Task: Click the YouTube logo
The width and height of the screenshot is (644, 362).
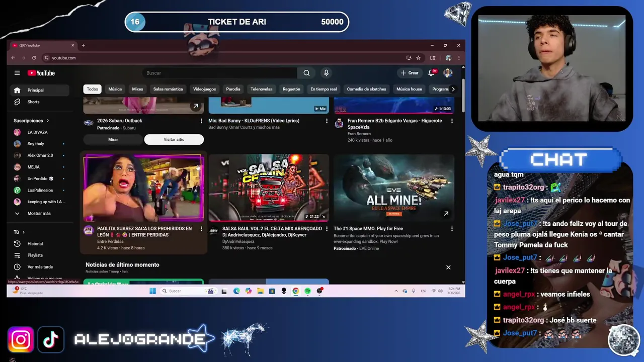Action: tap(41, 73)
